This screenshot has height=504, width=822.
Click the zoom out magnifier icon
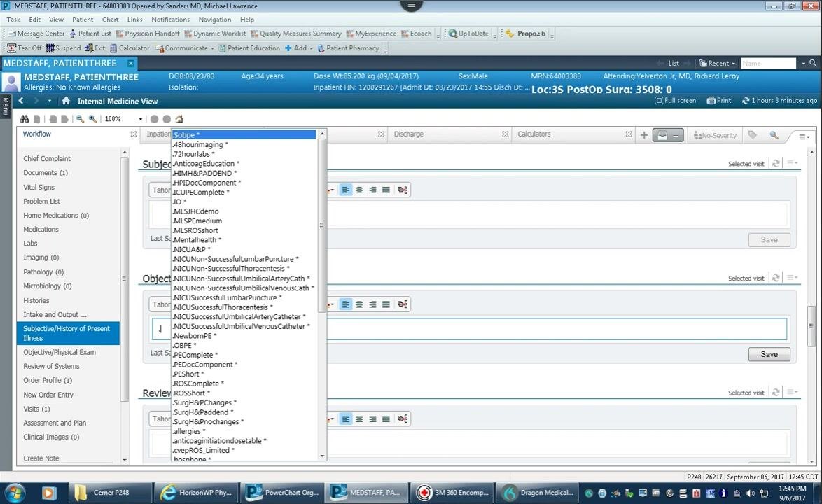[x=80, y=119]
